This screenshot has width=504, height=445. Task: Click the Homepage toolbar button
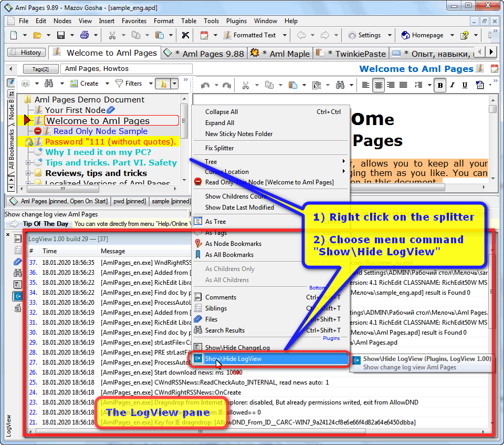pyautogui.click(x=422, y=35)
